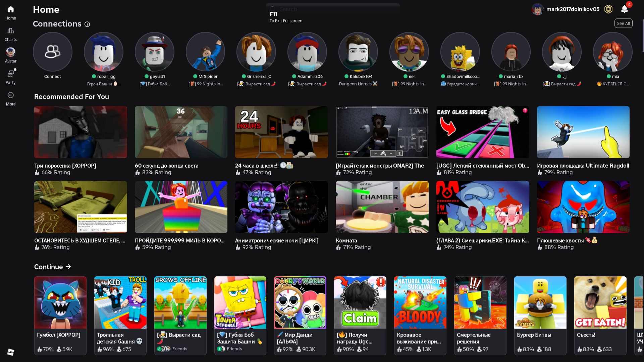The image size is (644, 362).
Task: Open the notifications bell
Action: [624, 9]
